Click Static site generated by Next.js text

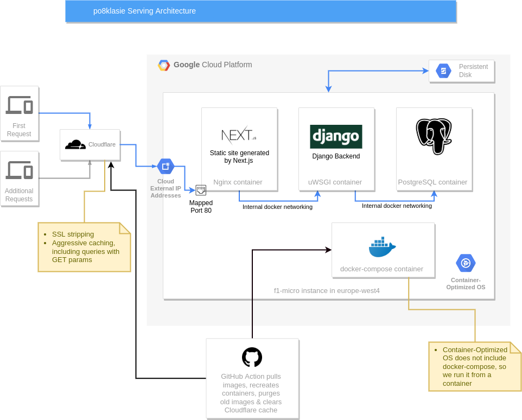[x=239, y=157]
